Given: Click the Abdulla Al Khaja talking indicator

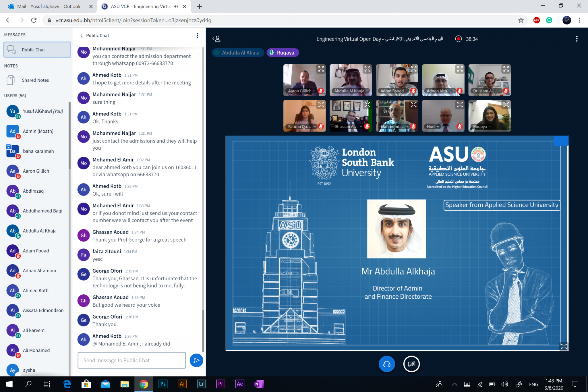Looking at the screenshot, I should click(238, 53).
